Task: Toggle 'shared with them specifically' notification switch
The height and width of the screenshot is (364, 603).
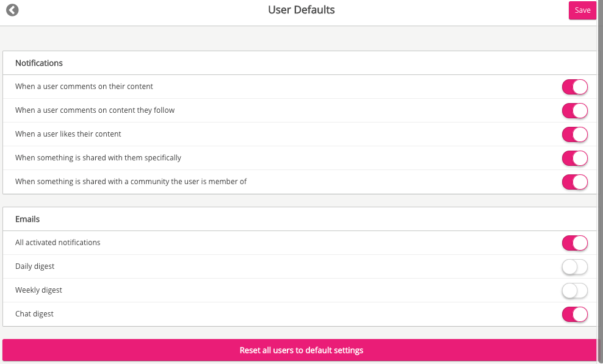Action: 574,158
